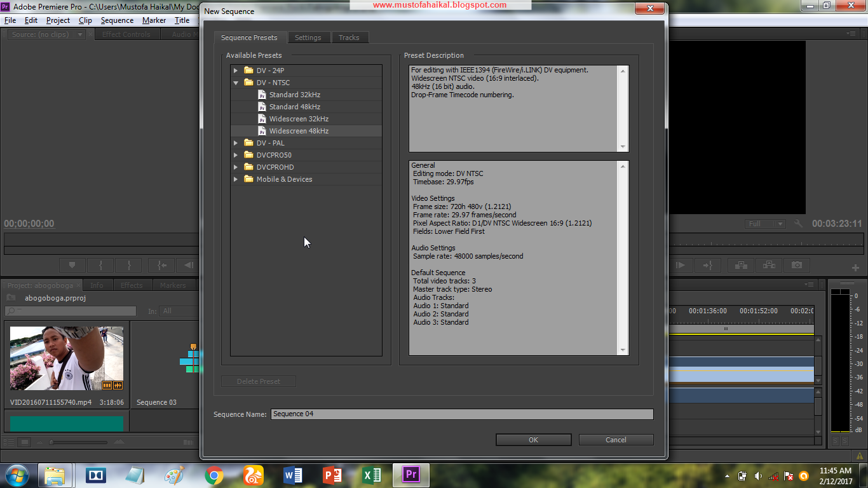Click the system clock showing 11:45 AM
The height and width of the screenshot is (488, 868).
point(836,471)
